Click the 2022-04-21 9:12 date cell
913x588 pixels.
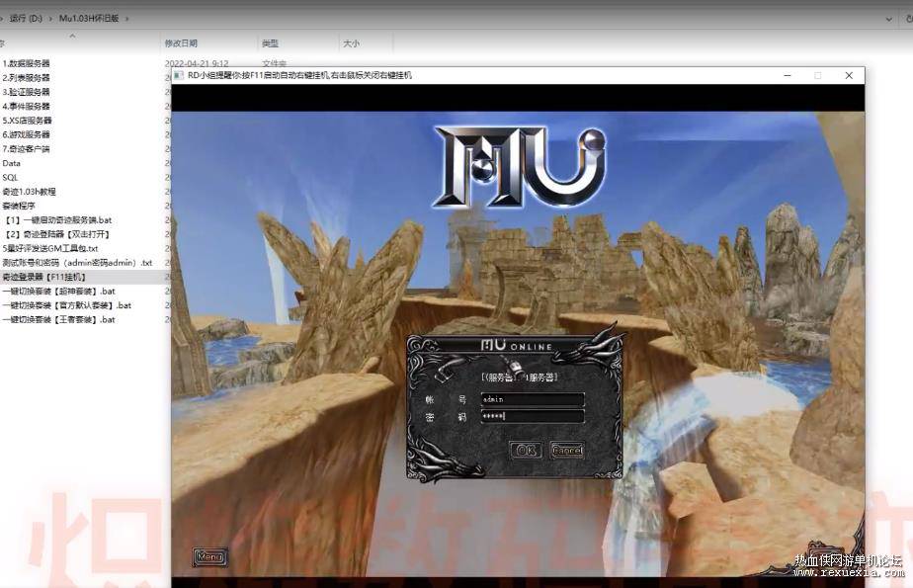(x=197, y=63)
